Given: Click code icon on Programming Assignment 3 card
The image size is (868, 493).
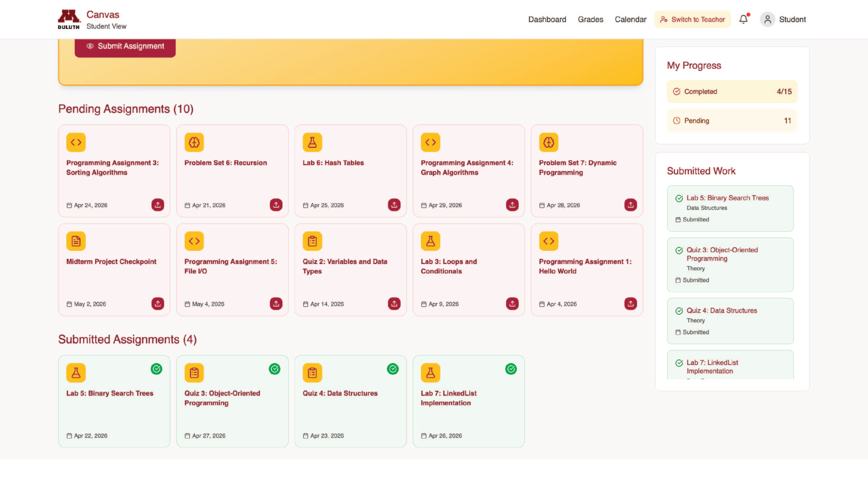Looking at the screenshot, I should tap(76, 142).
